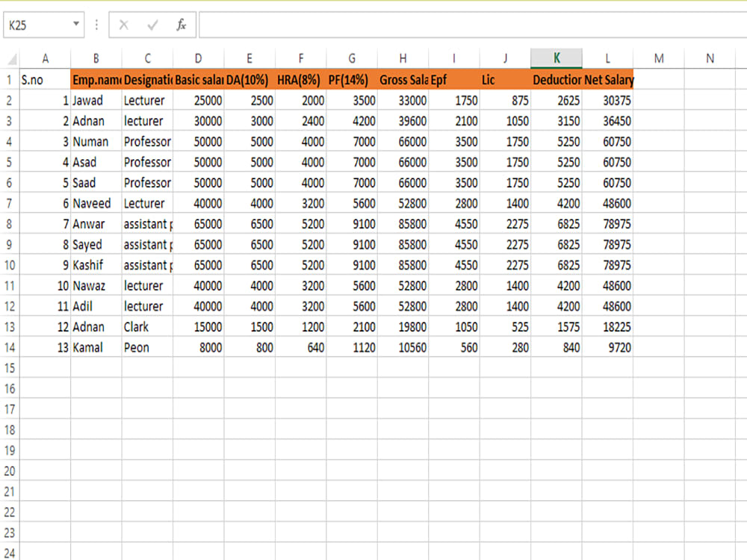Screen dimensions: 747x560
Task: Click the Cancel (X) icon in formula bar
Action: point(124,25)
